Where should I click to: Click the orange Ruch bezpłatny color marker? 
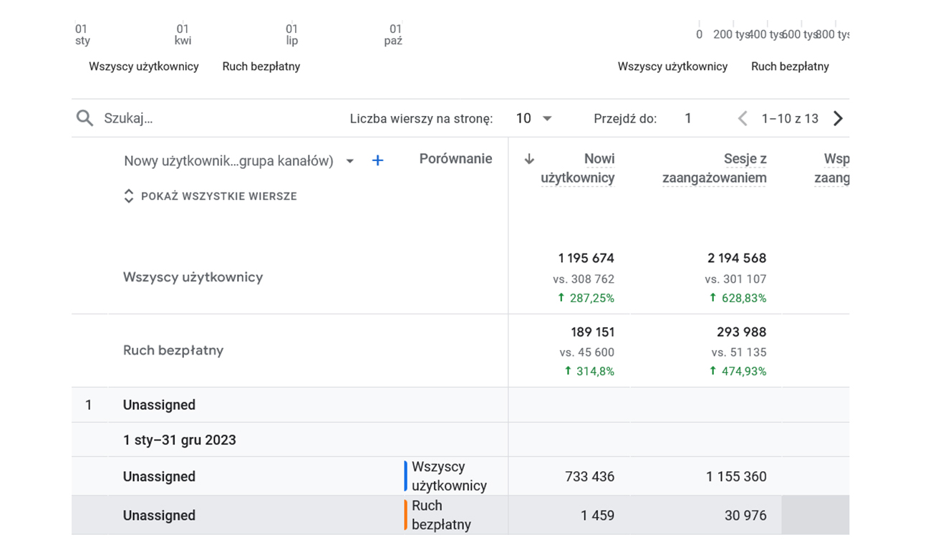pyautogui.click(x=406, y=515)
